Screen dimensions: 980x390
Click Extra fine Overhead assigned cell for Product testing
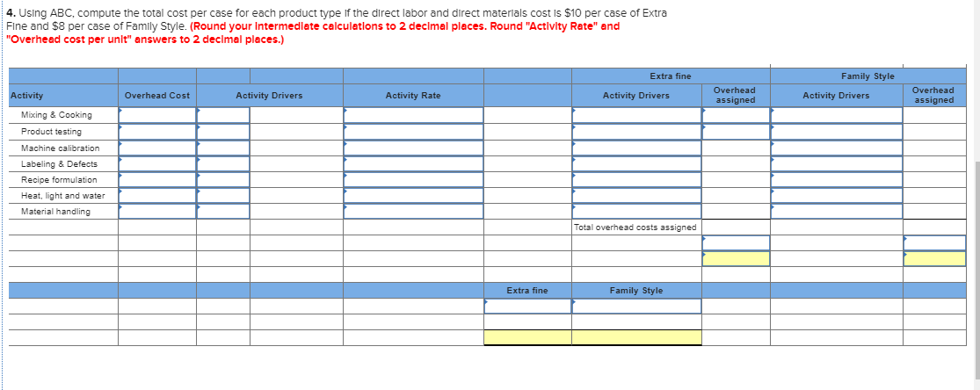pos(736,131)
